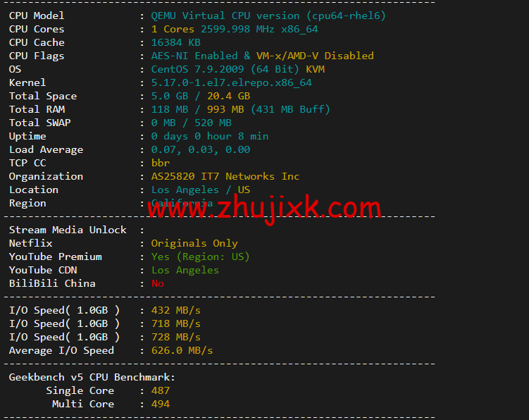Click the YouTube Premium Yes (Region: US) result

(x=200, y=257)
